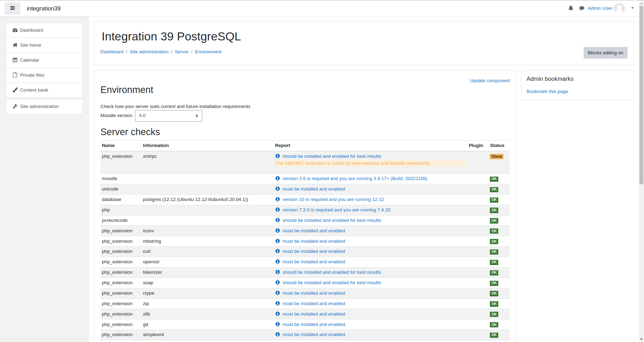Viewport: 644px width, 342px height.
Task: Open Content bank in side navigation
Action: (45, 90)
